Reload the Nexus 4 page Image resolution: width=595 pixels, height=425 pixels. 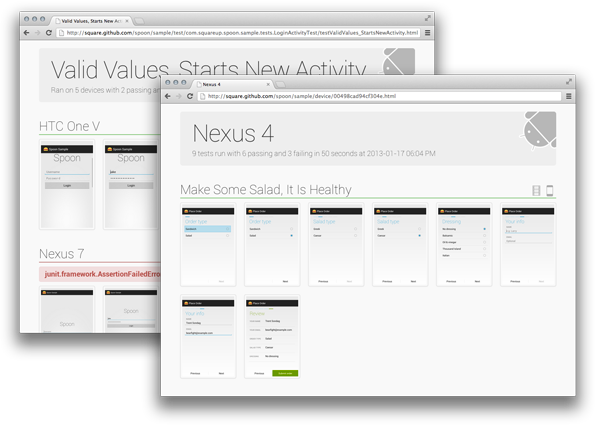coord(190,96)
